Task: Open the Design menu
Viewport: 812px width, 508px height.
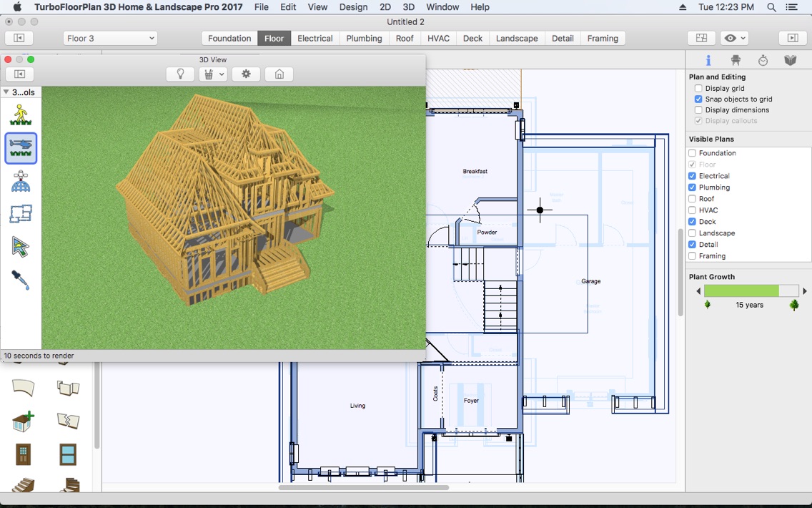Action: [353, 7]
